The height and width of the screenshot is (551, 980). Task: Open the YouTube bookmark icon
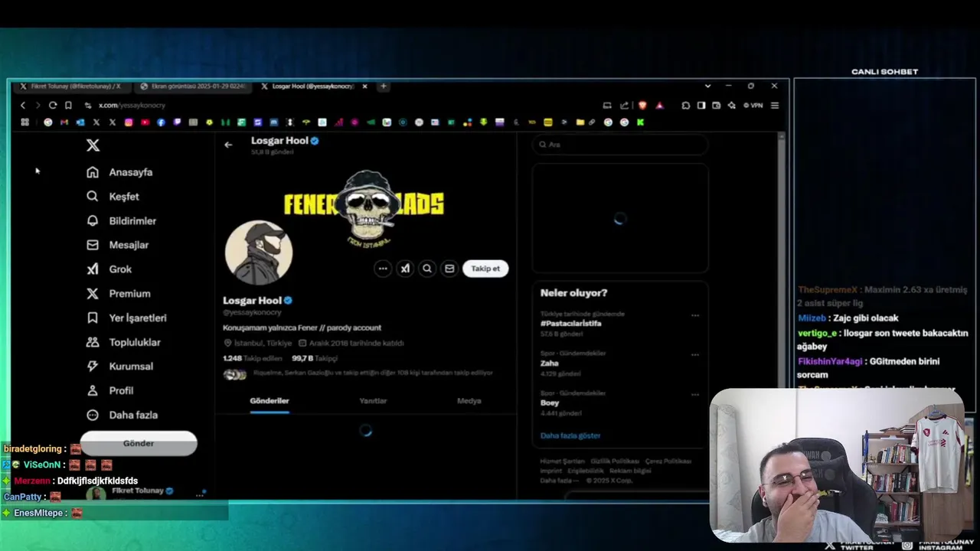(x=145, y=122)
